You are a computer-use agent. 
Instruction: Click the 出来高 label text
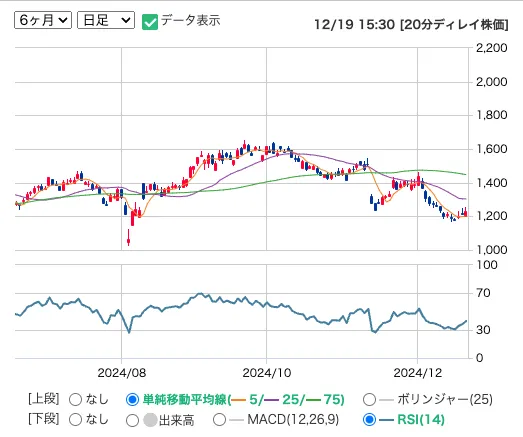click(x=176, y=420)
